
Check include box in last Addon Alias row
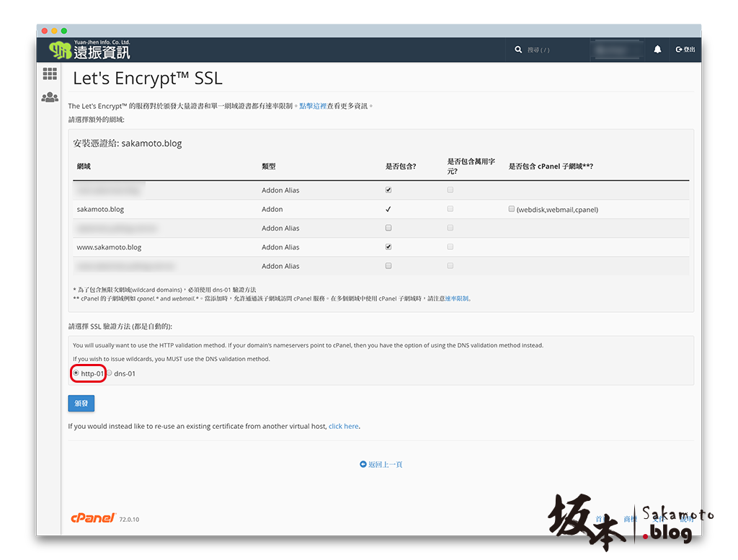[388, 266]
